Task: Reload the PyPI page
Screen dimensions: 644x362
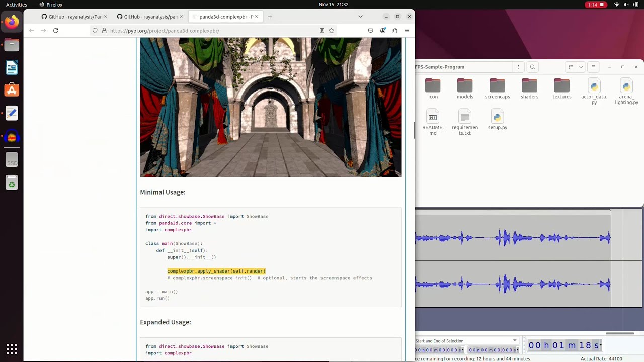Action: point(56,31)
